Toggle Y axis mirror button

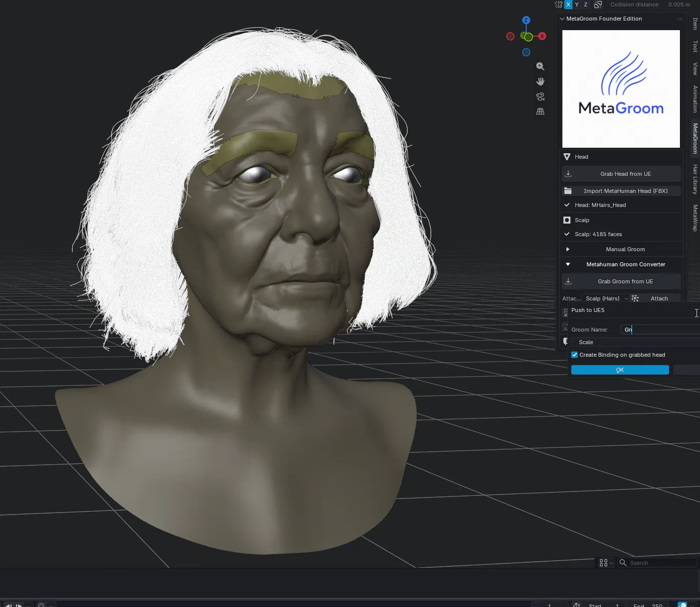coord(577,5)
